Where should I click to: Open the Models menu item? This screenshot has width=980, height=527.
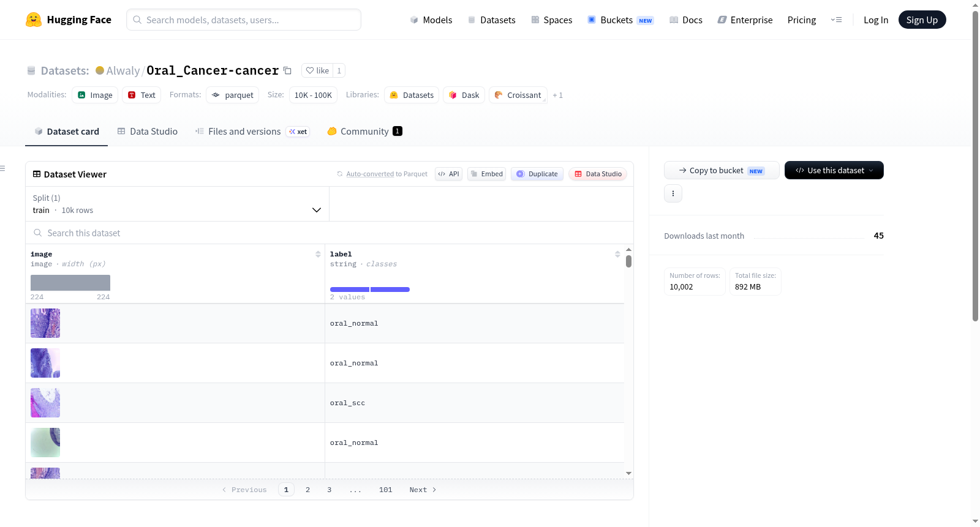pos(431,20)
